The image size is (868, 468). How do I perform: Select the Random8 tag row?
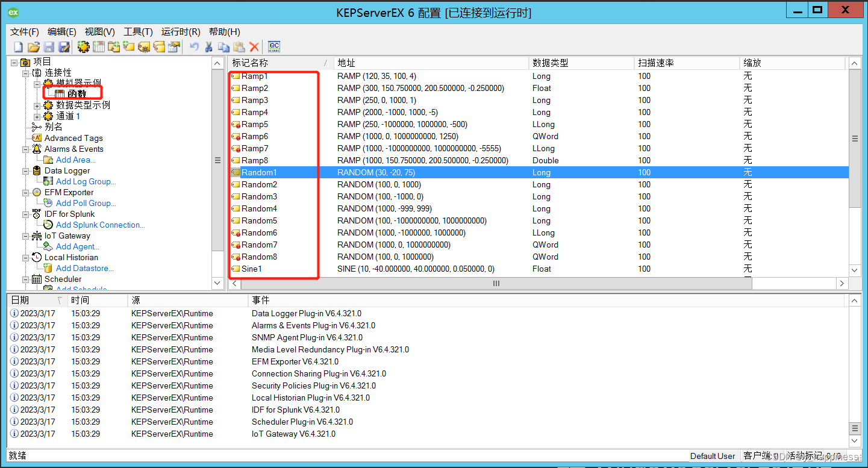(x=539, y=257)
